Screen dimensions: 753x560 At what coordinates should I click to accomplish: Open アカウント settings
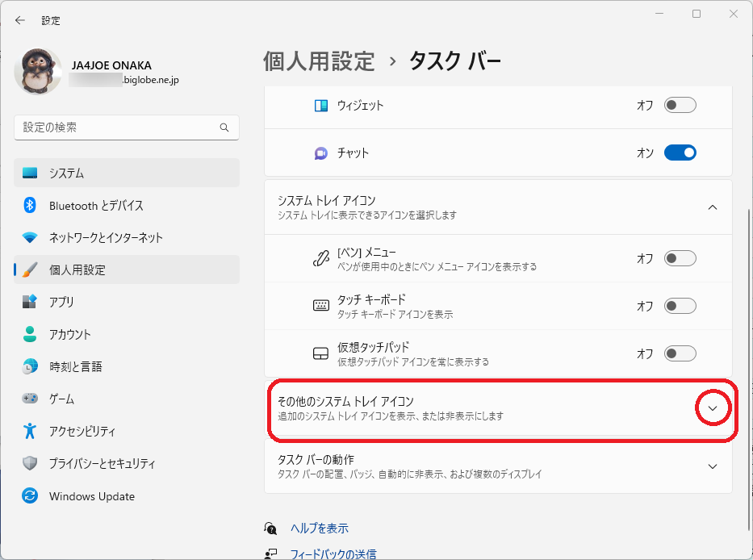point(127,334)
